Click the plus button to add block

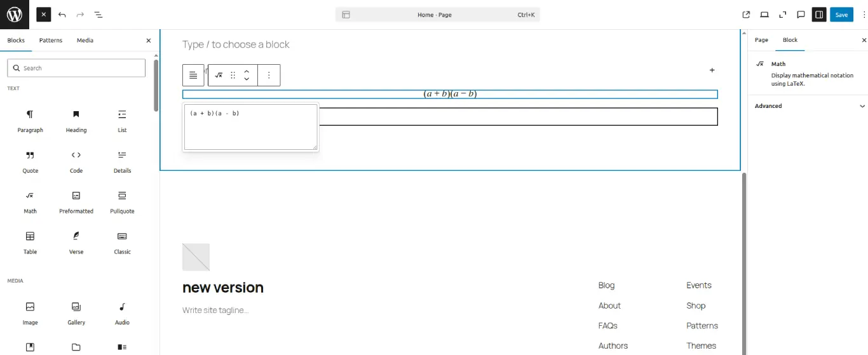[x=712, y=70]
